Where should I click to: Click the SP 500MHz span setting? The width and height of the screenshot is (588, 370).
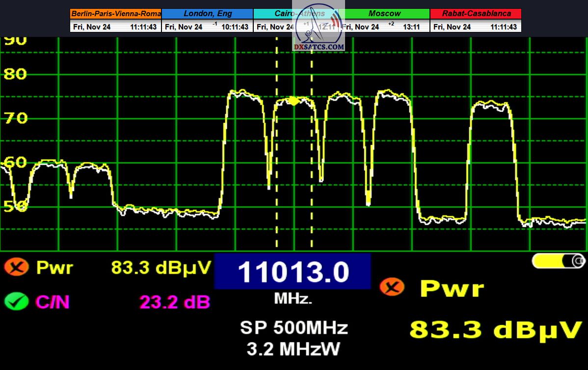coord(294,327)
